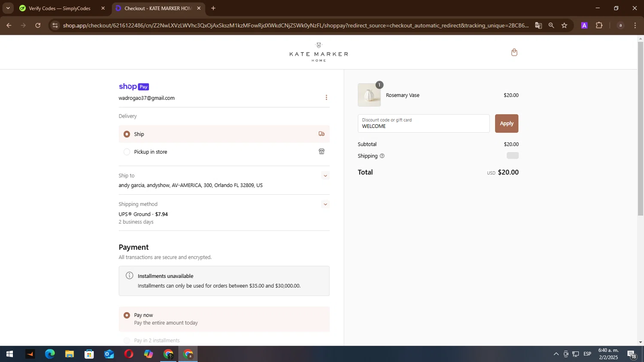644x362 pixels.
Task: Click the browser address bar URL
Action: 296,25
